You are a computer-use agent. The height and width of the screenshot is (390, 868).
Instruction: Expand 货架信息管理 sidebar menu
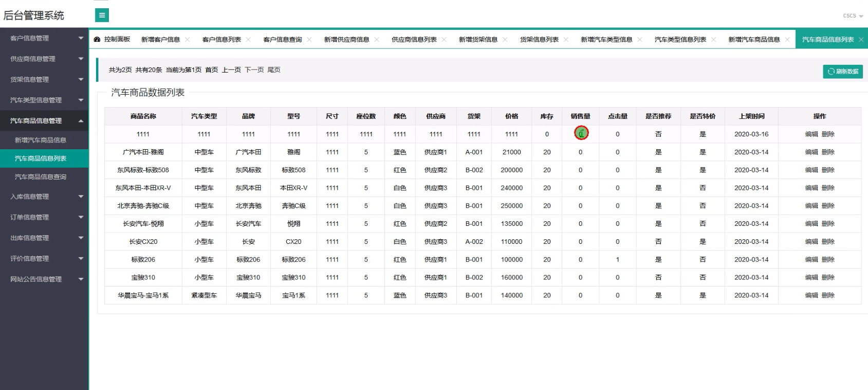44,79
